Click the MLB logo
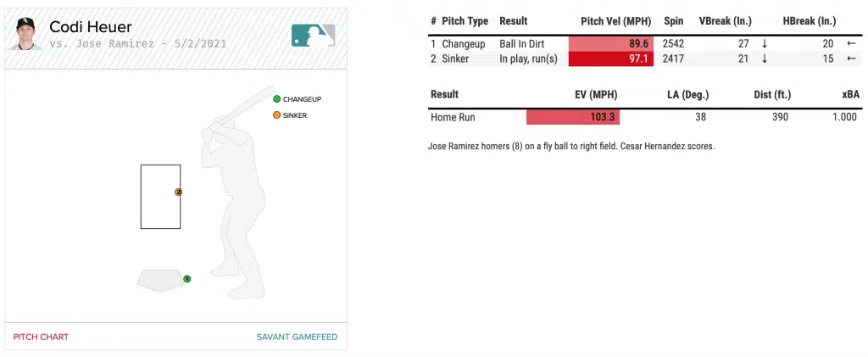The image size is (868, 357). pyautogui.click(x=314, y=34)
